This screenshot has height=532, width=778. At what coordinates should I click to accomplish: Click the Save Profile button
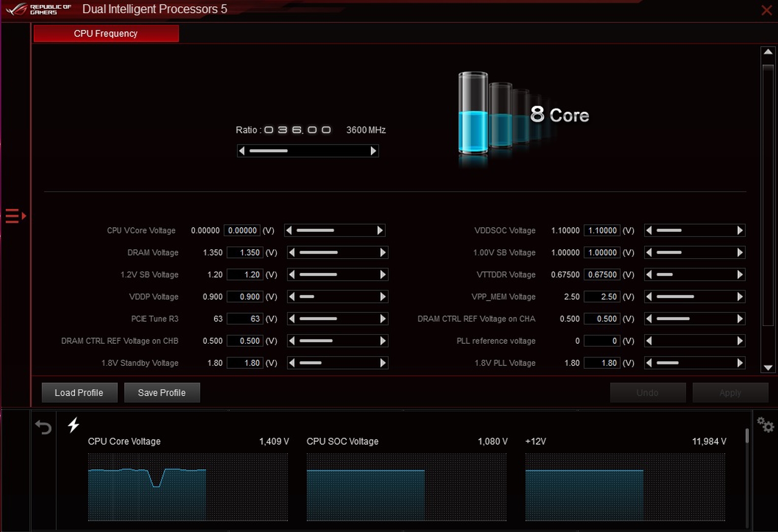[162, 393]
